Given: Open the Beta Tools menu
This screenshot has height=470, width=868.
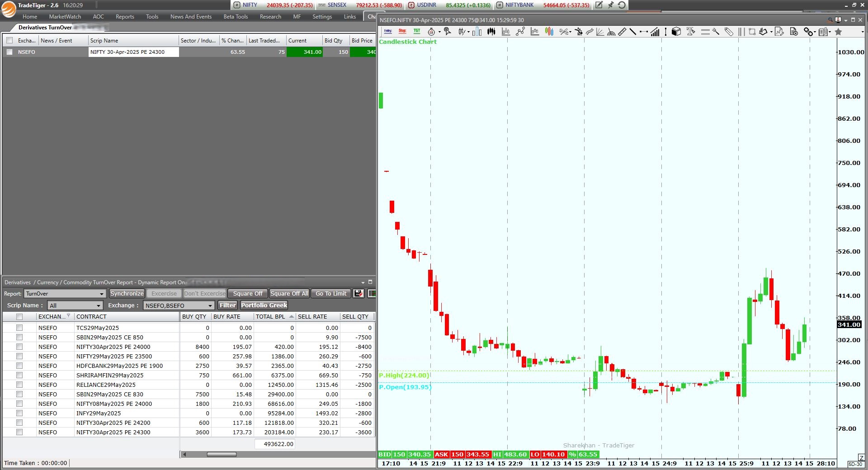Looking at the screenshot, I should coord(236,17).
